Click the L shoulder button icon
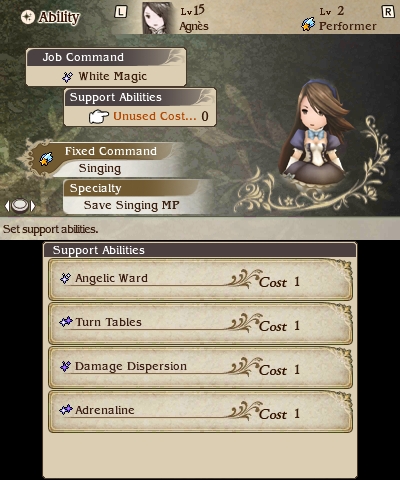The width and height of the screenshot is (400, 480). (x=120, y=12)
